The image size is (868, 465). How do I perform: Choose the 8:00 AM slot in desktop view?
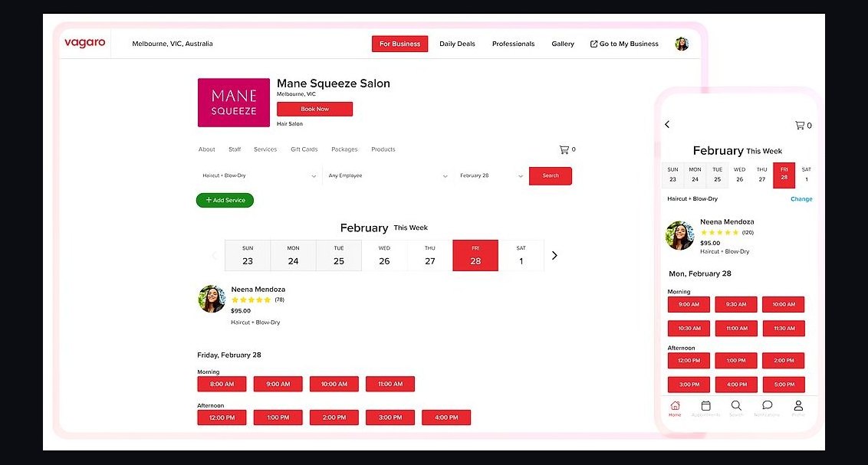pos(222,384)
